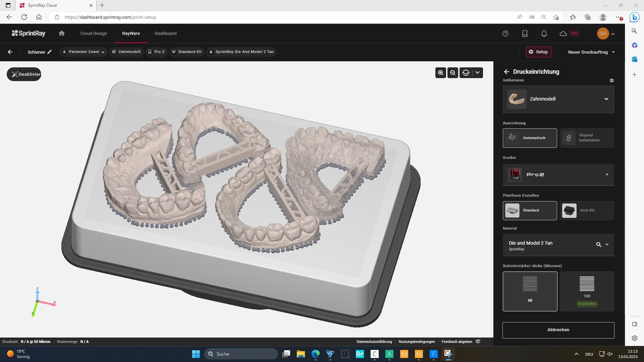Click the layer view icon

(466, 72)
